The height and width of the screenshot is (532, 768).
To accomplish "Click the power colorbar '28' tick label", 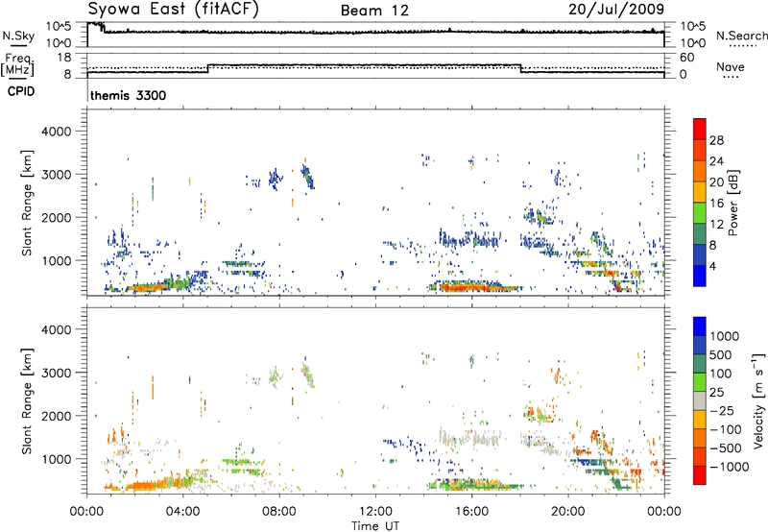I will [716, 140].
